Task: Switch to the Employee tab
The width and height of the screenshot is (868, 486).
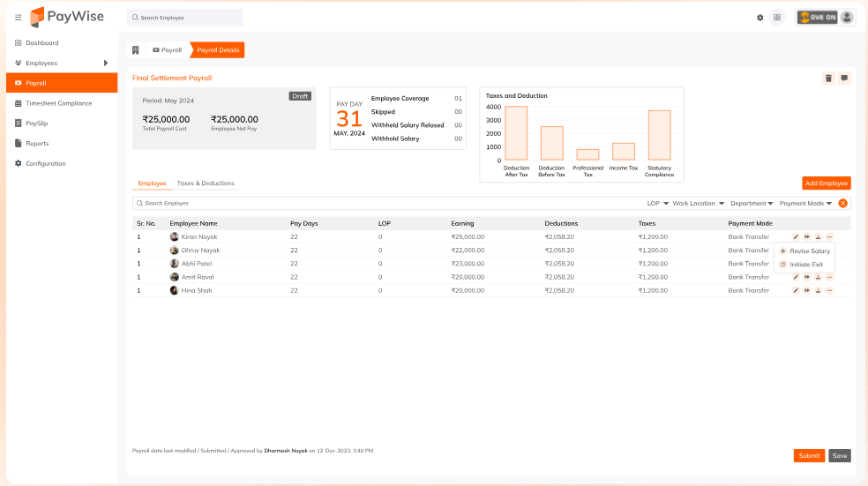Action: click(153, 183)
